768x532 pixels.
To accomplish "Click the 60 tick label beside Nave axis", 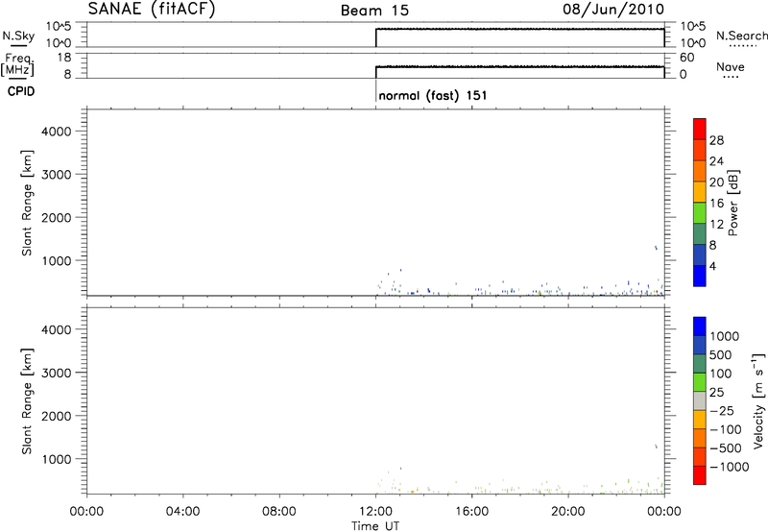I will point(686,58).
